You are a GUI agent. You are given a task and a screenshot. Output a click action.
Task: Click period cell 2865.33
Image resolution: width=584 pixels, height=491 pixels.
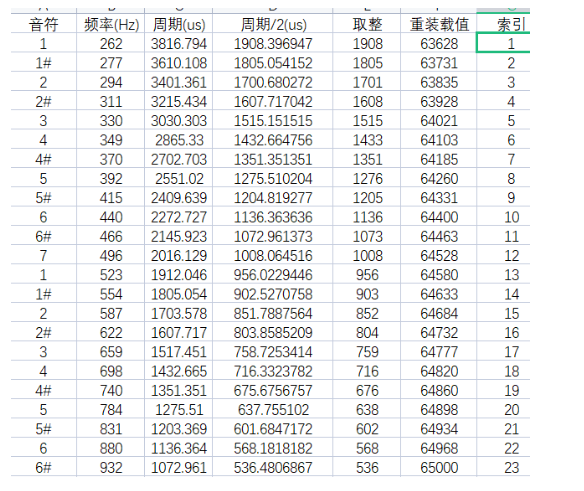[178, 140]
